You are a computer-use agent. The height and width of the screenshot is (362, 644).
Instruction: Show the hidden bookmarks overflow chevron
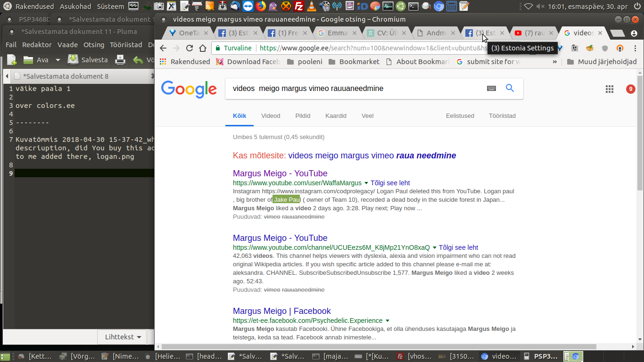tap(554, 62)
